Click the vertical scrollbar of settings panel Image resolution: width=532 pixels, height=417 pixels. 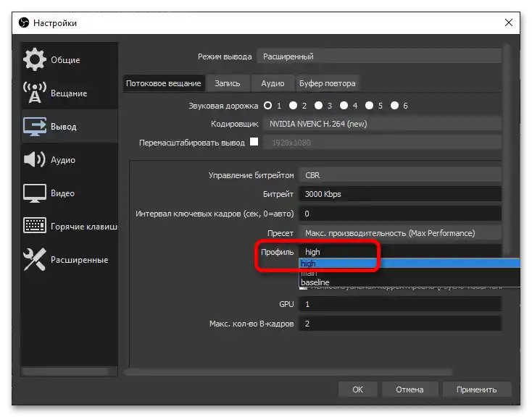click(507, 149)
